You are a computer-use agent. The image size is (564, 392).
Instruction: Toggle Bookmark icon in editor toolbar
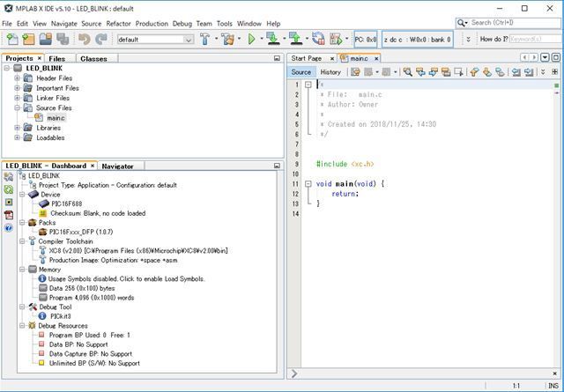[x=500, y=72]
